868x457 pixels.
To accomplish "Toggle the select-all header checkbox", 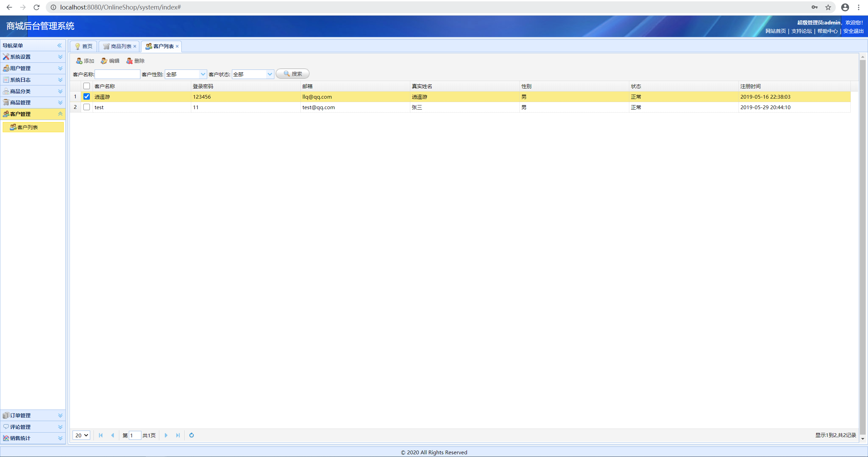I will click(x=86, y=86).
